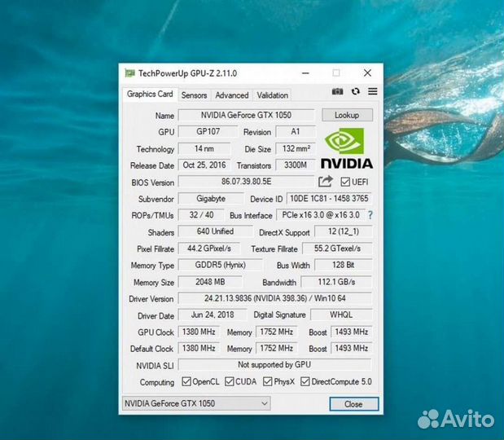
Task: Click the Technology value 14 nm
Action: pyautogui.click(x=204, y=148)
